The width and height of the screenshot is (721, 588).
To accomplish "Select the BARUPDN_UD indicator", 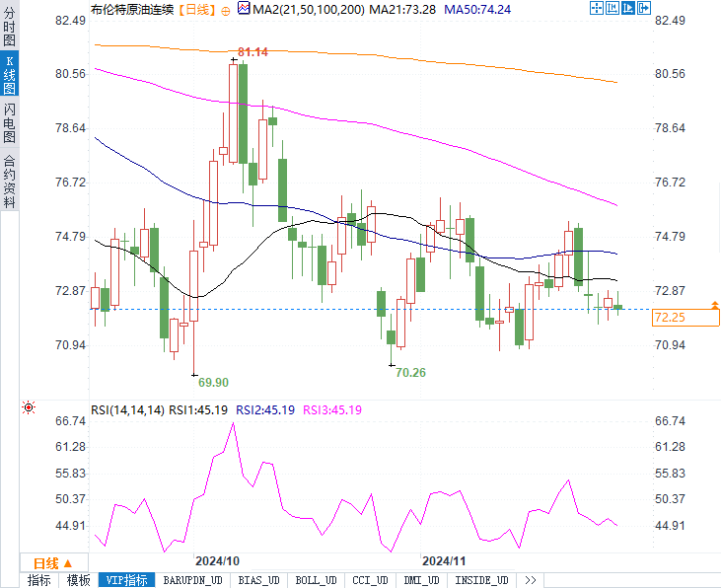I will pos(193,580).
